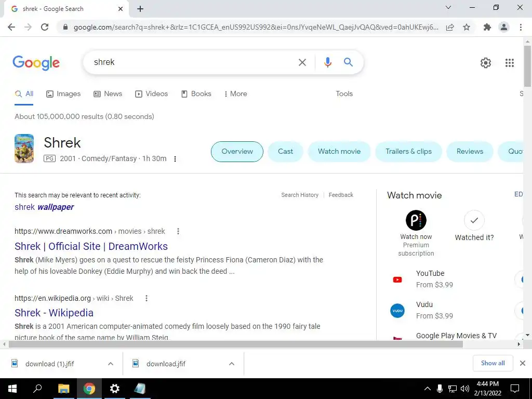Open the Extensions puzzle icon

[x=487, y=27]
